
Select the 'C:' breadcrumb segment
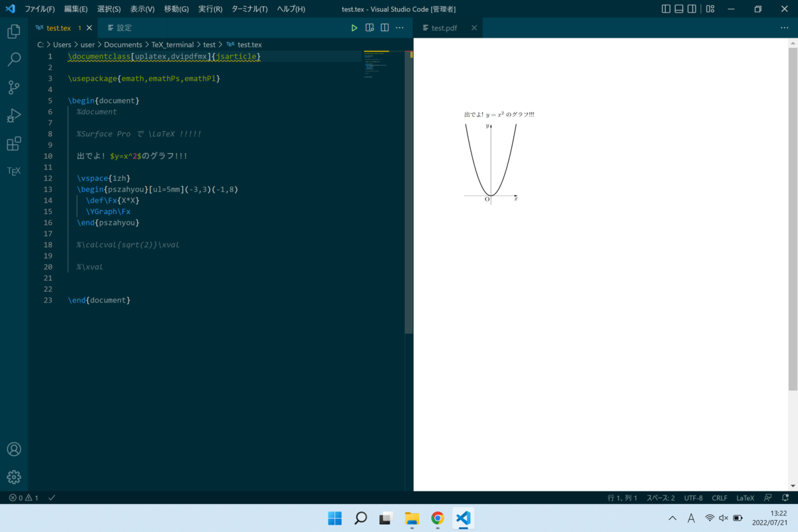[x=40, y=45]
